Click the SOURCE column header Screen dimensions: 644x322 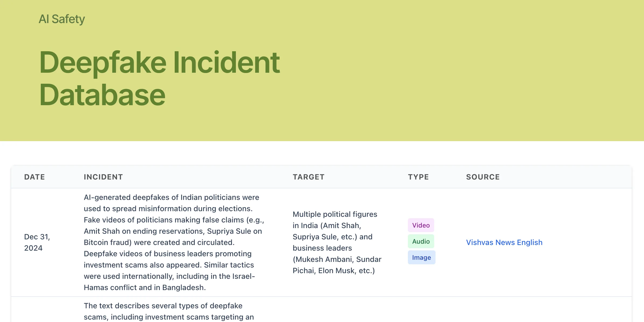pos(483,177)
